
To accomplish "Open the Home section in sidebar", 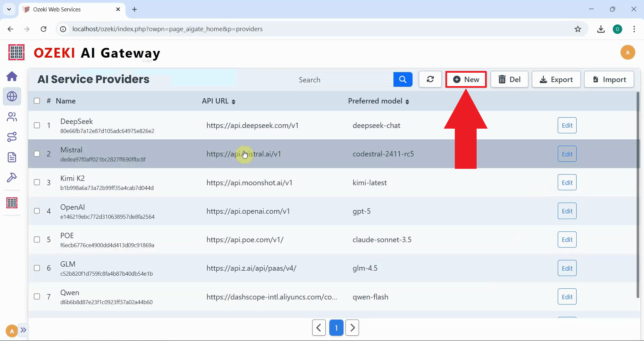I will [x=12, y=76].
